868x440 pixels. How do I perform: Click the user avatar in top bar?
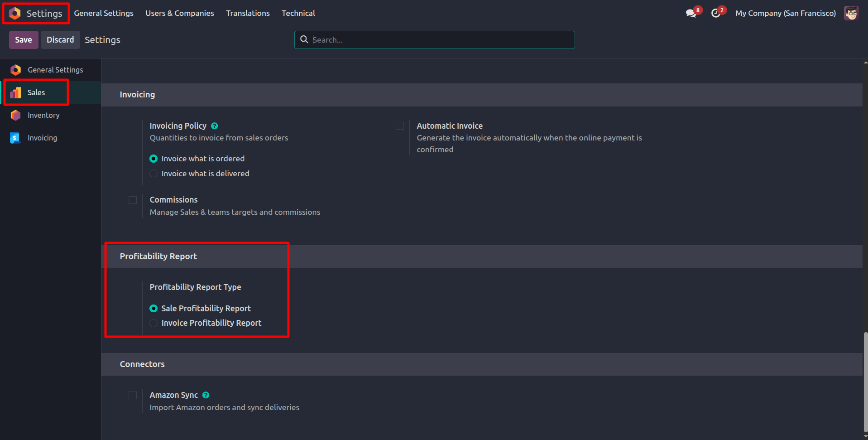[x=851, y=13]
